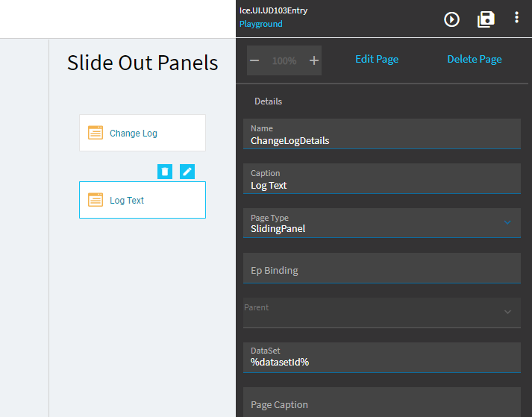Click the preview play icon

pyautogui.click(x=451, y=19)
